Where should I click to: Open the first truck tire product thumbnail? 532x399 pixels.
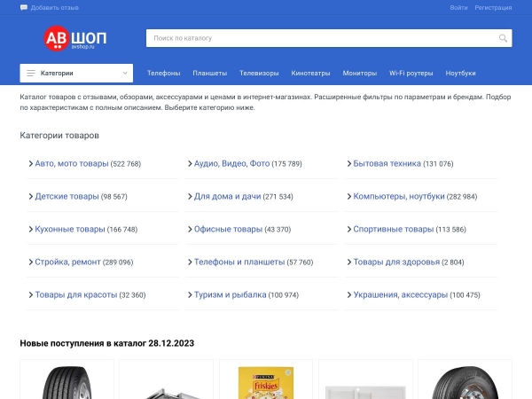pyautogui.click(x=66, y=382)
